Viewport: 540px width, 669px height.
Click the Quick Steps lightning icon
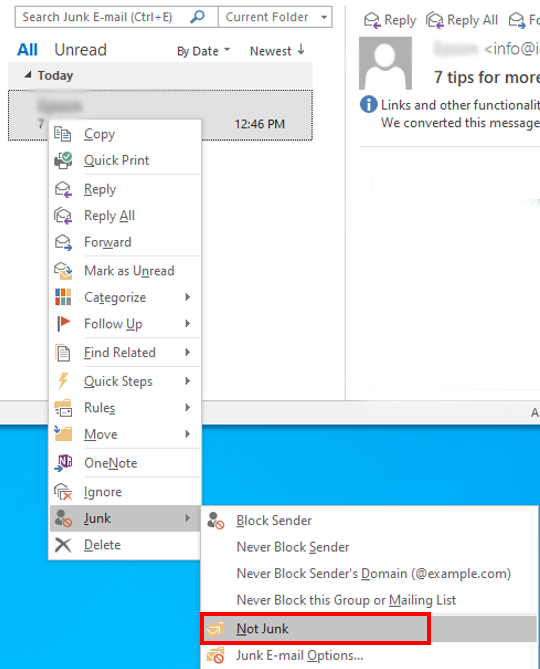click(63, 381)
